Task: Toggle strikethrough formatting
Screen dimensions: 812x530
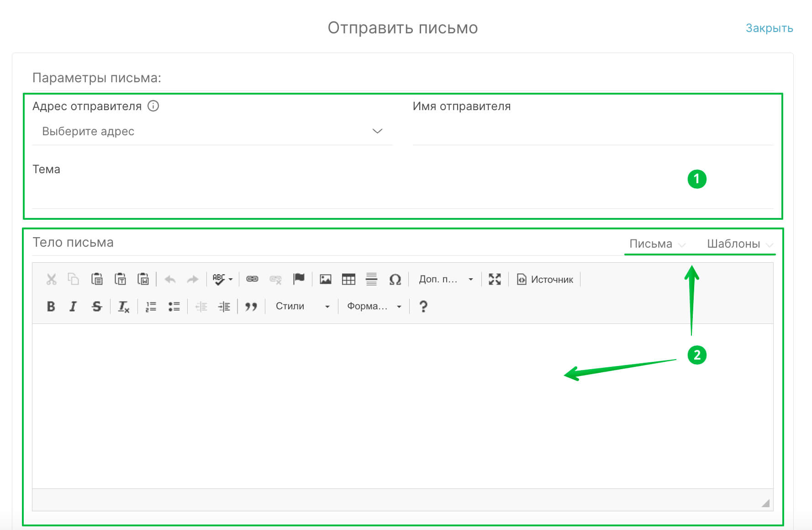Action: (x=96, y=307)
